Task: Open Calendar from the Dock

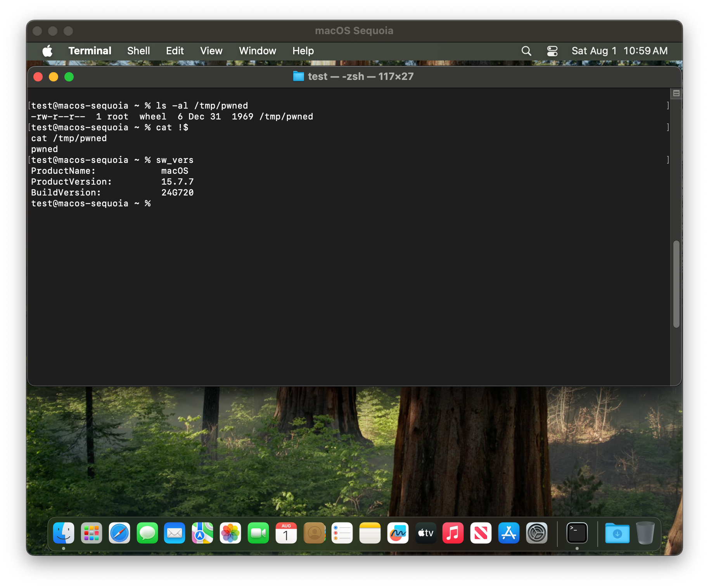Action: pos(286,533)
